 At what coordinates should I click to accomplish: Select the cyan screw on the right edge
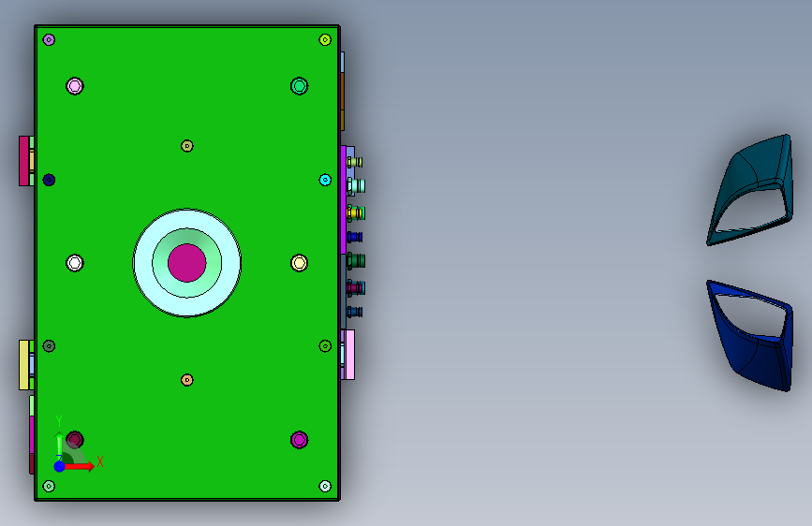coord(325,180)
